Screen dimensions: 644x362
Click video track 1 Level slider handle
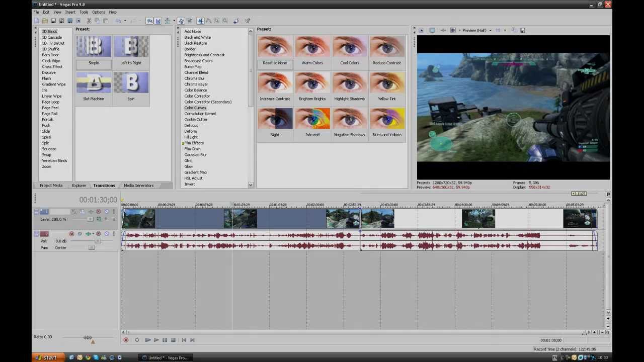click(90, 219)
